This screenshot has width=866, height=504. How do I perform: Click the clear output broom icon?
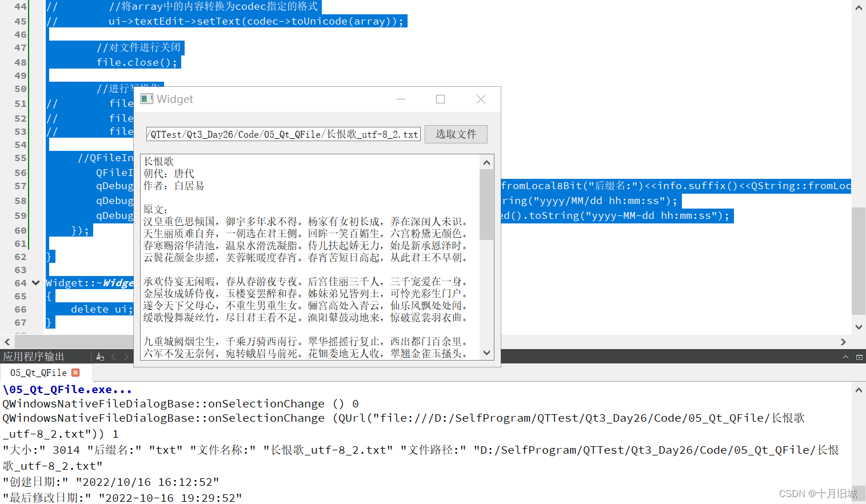coord(100,357)
